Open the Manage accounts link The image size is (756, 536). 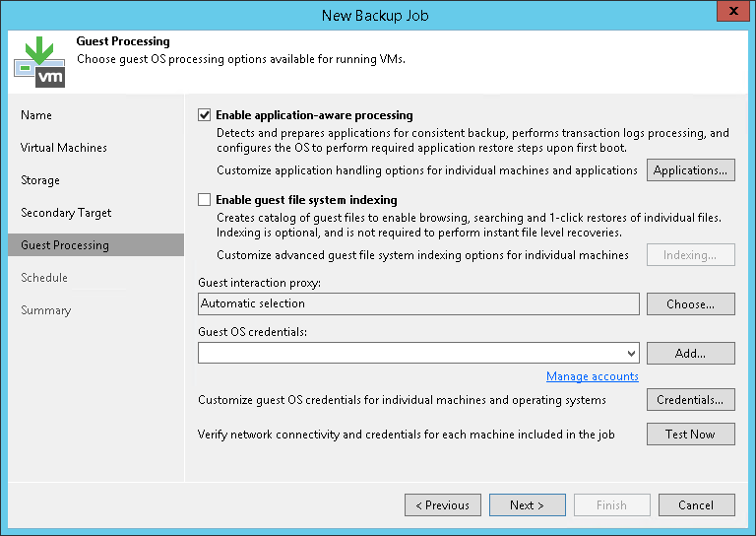593,376
